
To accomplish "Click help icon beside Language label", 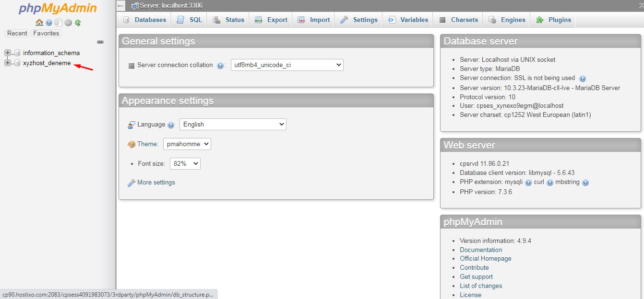I will tap(171, 125).
